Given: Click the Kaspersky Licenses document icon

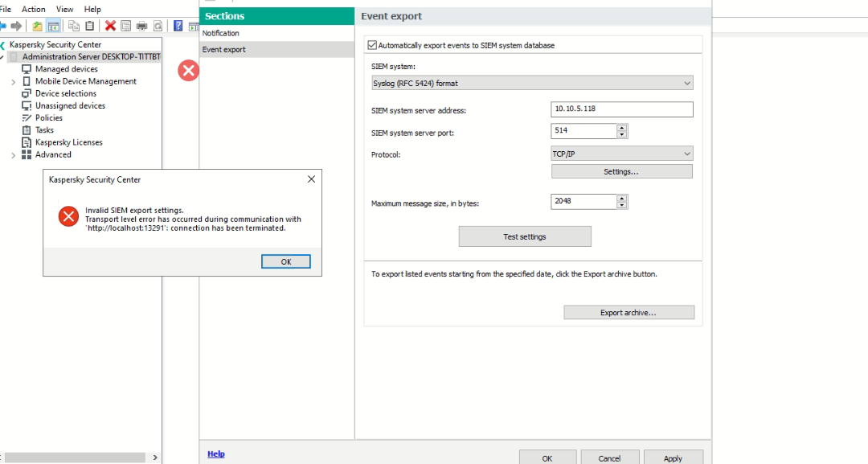Looking at the screenshot, I should tap(26, 142).
